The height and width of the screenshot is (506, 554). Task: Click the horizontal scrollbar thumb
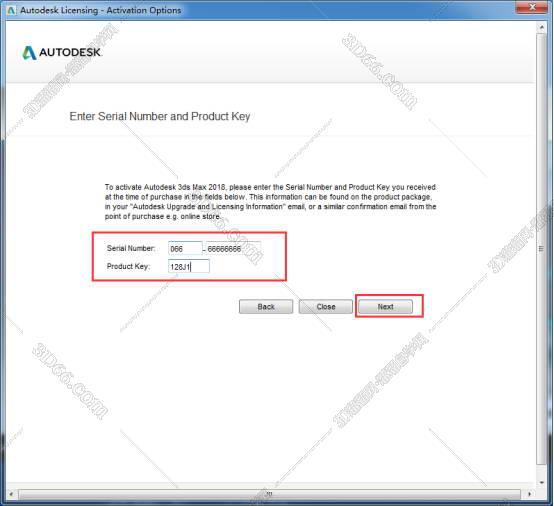tap(269, 494)
